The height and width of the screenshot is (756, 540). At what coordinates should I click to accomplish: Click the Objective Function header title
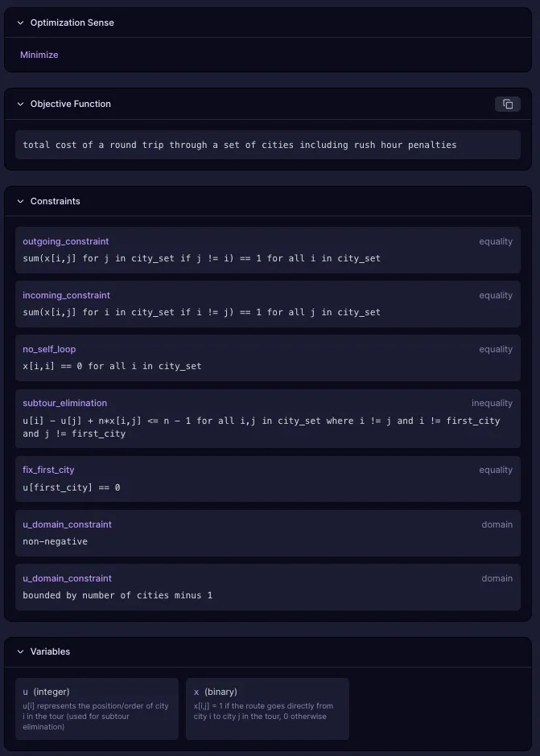[71, 104]
